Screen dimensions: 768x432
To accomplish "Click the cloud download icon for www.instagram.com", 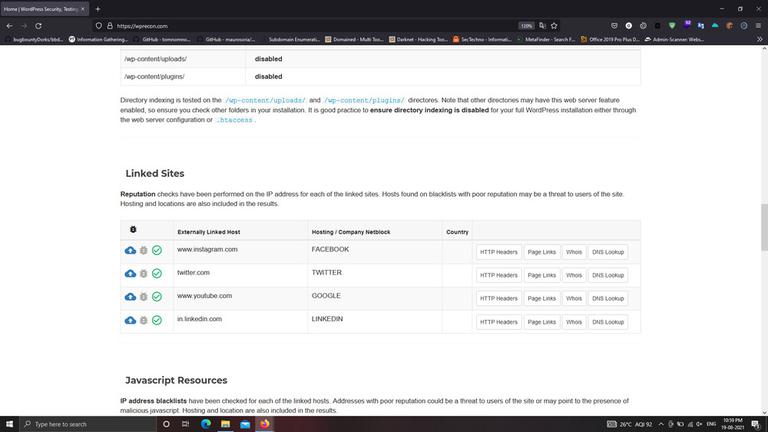I will 130,250.
